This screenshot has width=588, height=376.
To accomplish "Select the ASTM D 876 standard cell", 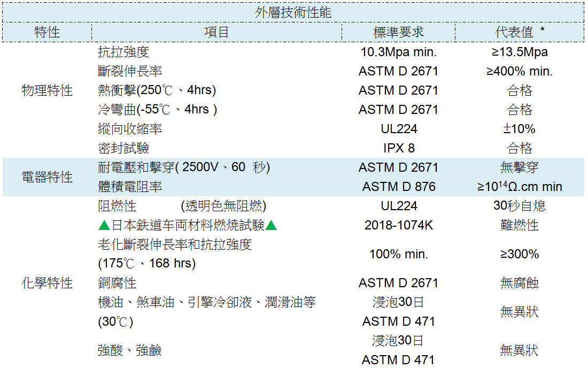I will click(398, 187).
